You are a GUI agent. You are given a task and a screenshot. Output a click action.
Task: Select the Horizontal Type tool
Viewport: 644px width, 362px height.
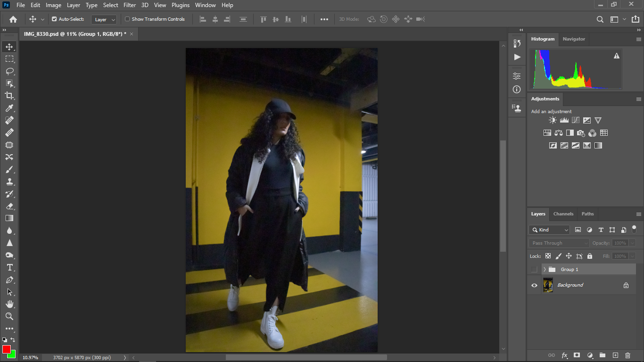tap(9, 267)
